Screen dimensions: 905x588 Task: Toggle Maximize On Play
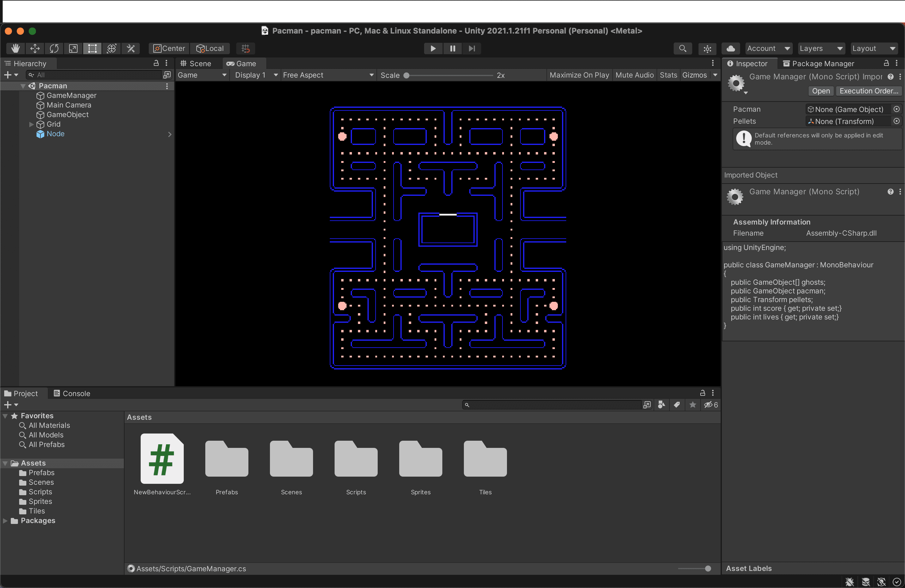[x=579, y=75]
